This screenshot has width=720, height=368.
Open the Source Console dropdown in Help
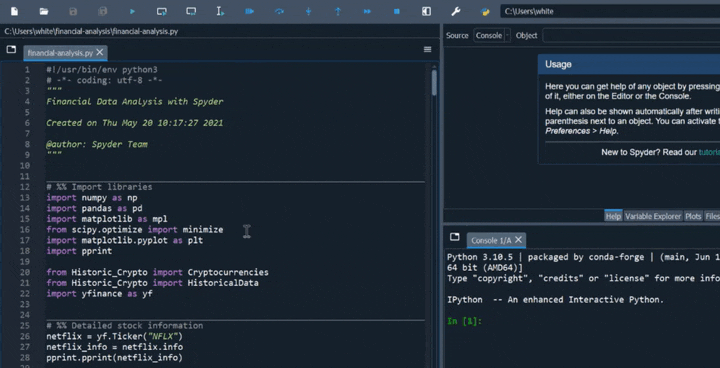click(x=492, y=35)
